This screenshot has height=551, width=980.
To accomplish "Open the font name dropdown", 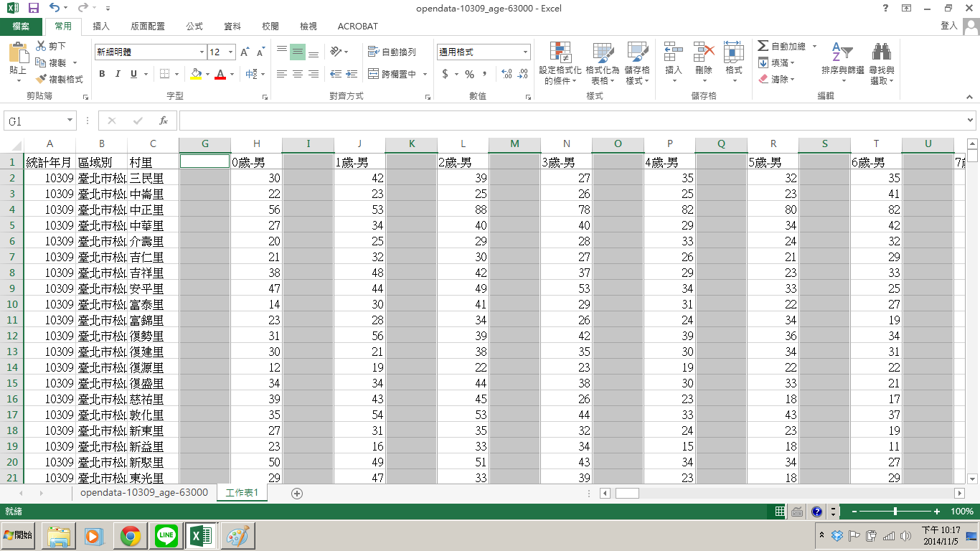I will 202,52.
